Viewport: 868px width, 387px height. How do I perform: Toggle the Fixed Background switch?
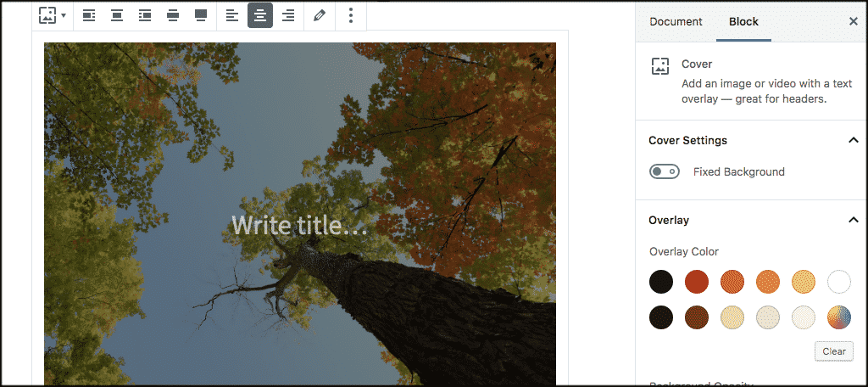[665, 172]
